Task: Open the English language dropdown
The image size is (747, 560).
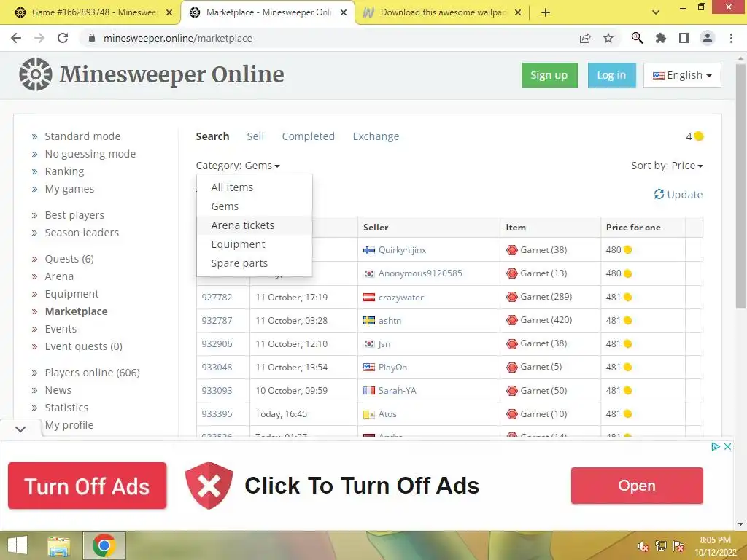Action: 682,75
